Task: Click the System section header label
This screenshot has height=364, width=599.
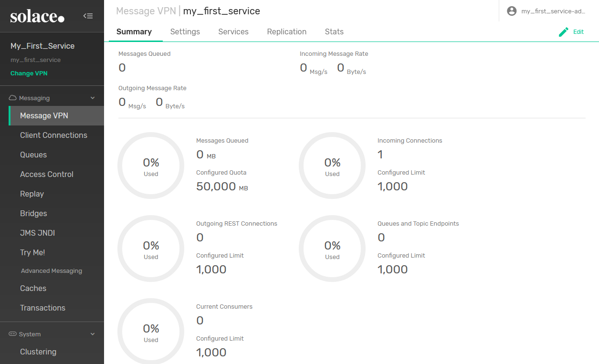Action: (x=30, y=334)
